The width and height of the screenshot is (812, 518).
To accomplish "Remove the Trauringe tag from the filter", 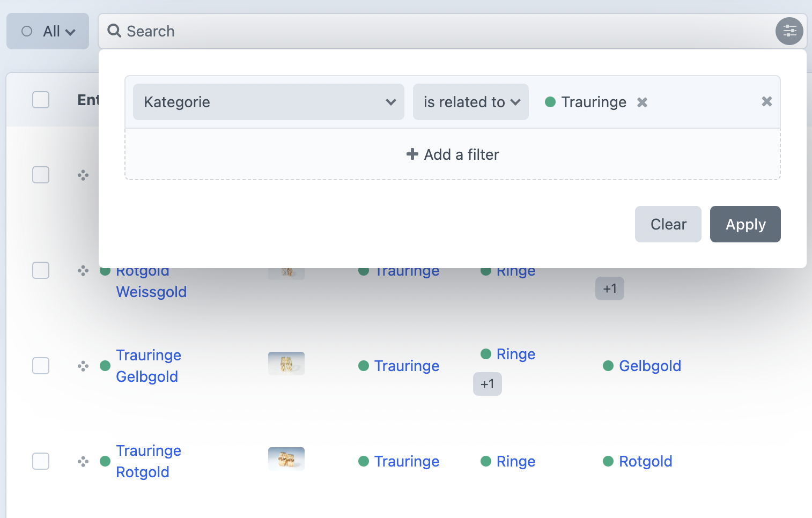I will point(642,102).
